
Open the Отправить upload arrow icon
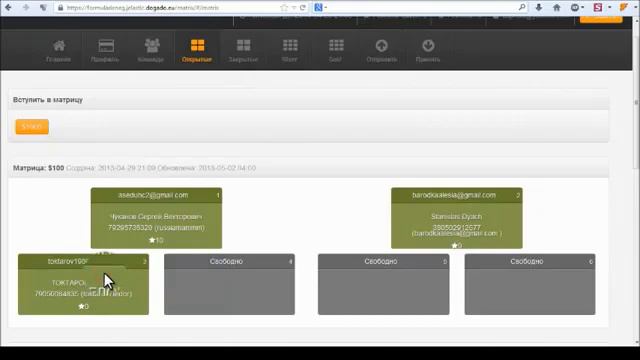[x=382, y=45]
